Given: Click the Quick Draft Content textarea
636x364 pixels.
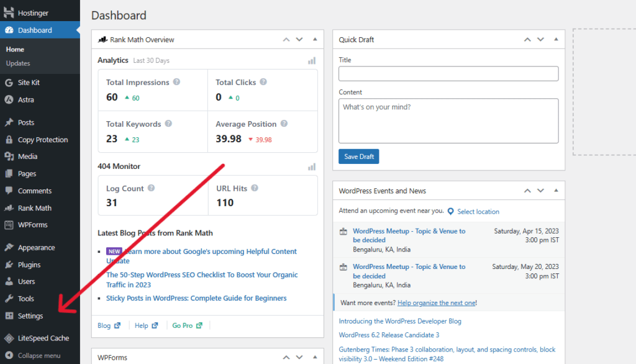Looking at the screenshot, I should pos(448,121).
